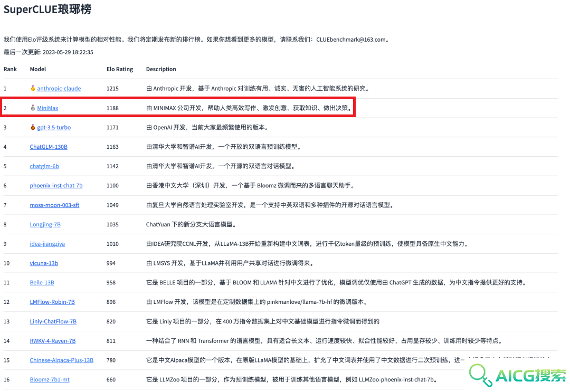The image size is (570, 392).
Task: Open the anthropic-claude model link
Action: click(59, 88)
